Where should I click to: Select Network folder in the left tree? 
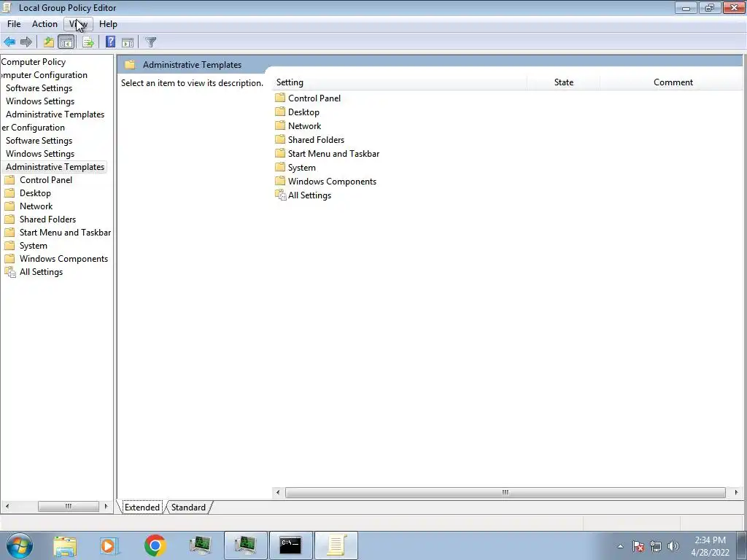pos(36,206)
